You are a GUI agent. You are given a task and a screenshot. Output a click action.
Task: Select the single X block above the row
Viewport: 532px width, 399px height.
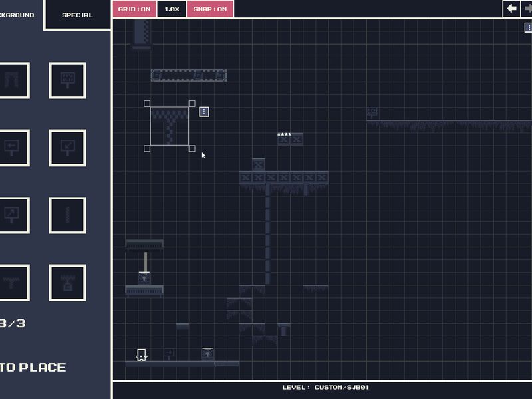coord(259,164)
